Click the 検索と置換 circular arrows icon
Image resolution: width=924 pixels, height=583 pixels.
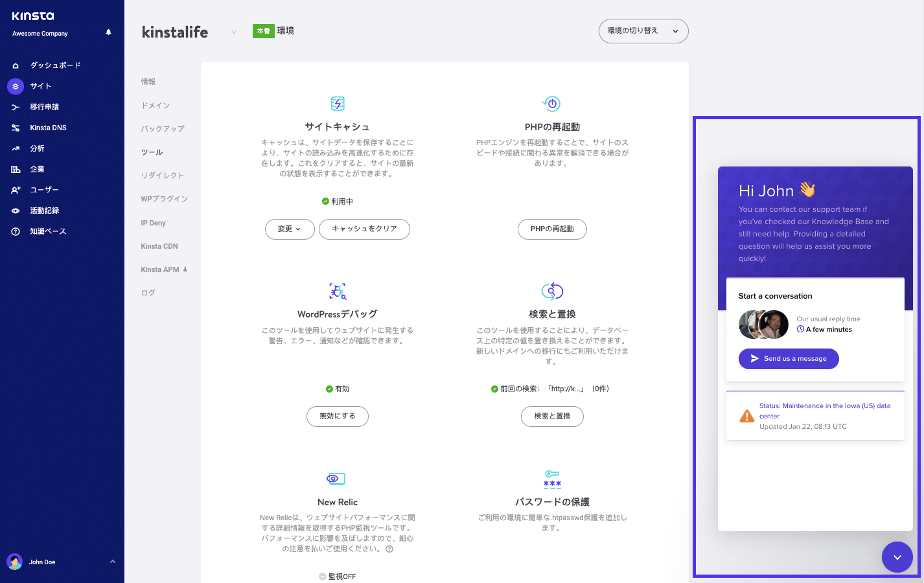click(x=552, y=291)
